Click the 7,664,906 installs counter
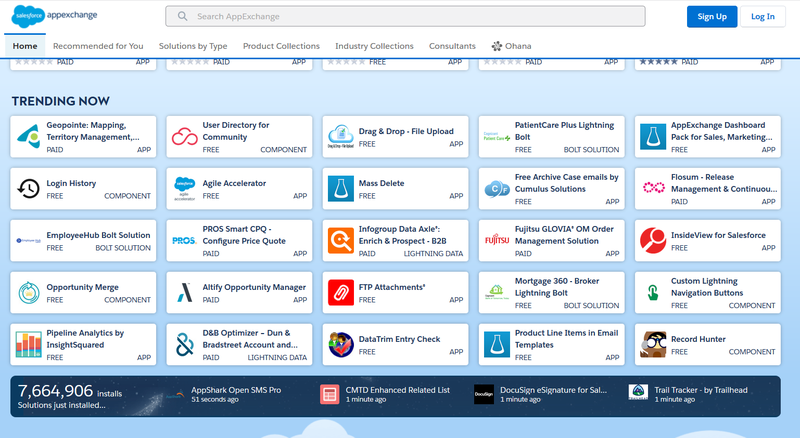 (x=70, y=391)
